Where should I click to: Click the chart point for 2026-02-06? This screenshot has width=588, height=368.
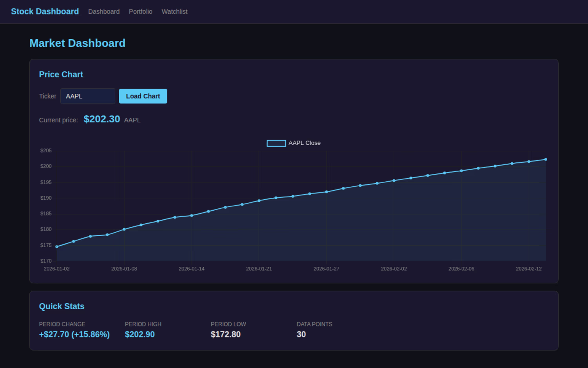pyautogui.click(x=461, y=171)
